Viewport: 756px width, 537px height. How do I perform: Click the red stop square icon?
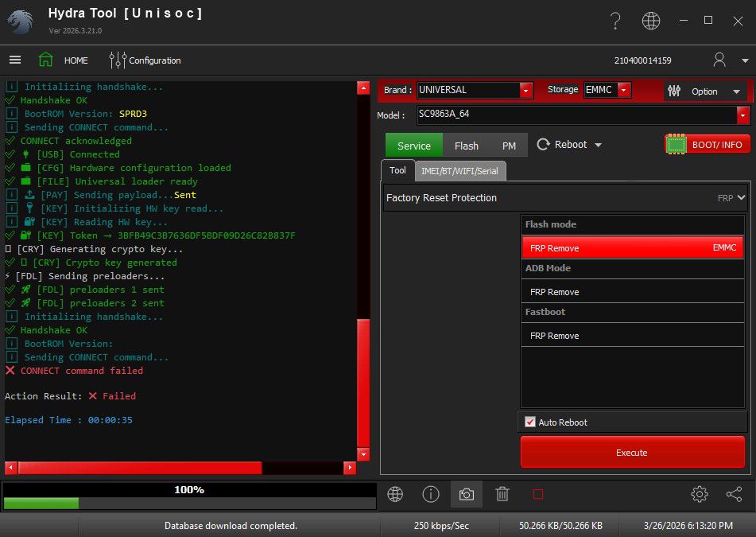click(x=538, y=494)
